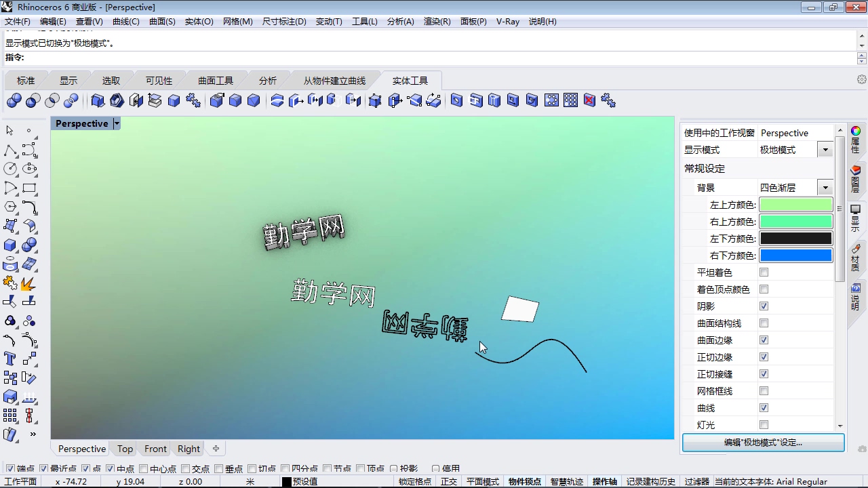Open the 渲染(R) menu
The height and width of the screenshot is (488, 868).
pos(437,21)
